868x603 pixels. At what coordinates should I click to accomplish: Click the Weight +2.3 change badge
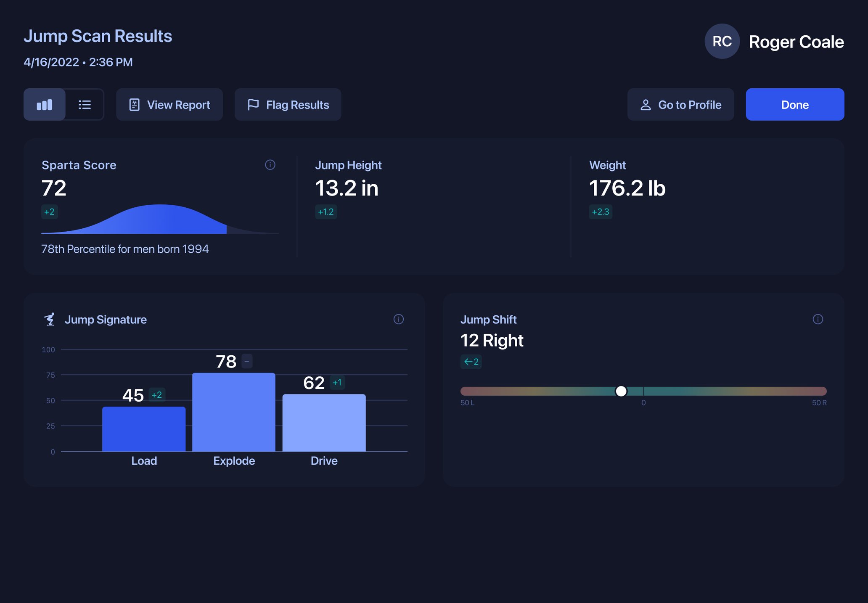[600, 212]
